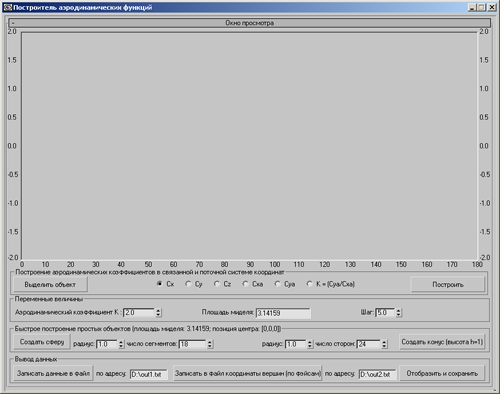Image resolution: width=500 pixels, height=394 pixels.
Task: Click the cone радиус input field
Action: (x=296, y=344)
